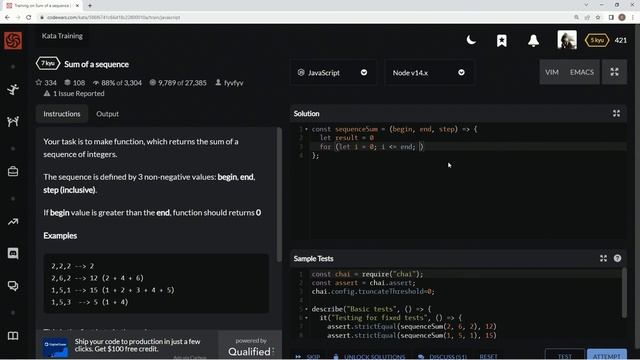Click the instructions panel scrollbar
The image size is (640, 360).
pos(279,195)
